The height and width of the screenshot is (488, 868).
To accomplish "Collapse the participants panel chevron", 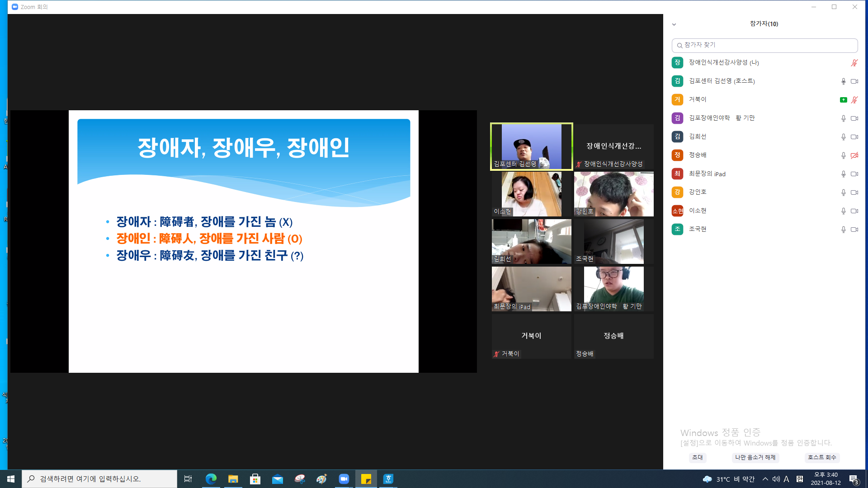I will pyautogui.click(x=674, y=24).
